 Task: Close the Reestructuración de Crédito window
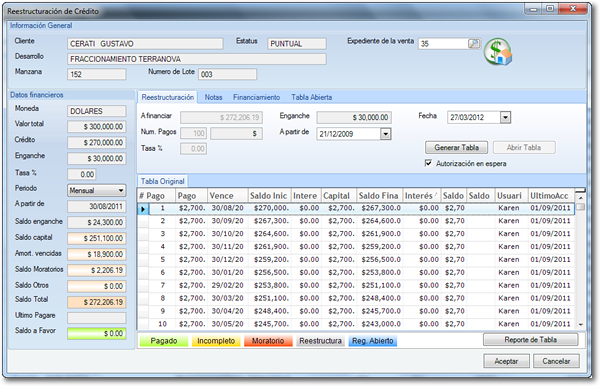point(573,8)
